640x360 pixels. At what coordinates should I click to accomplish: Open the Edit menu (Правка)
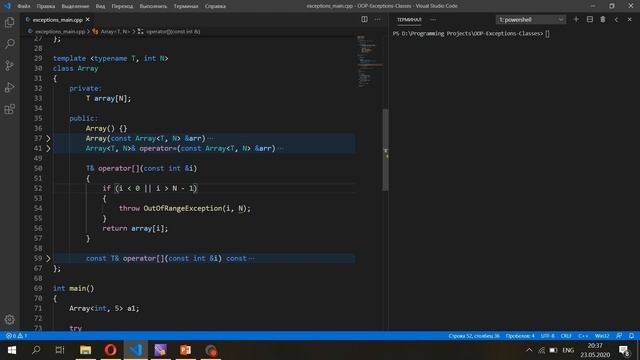(46, 6)
